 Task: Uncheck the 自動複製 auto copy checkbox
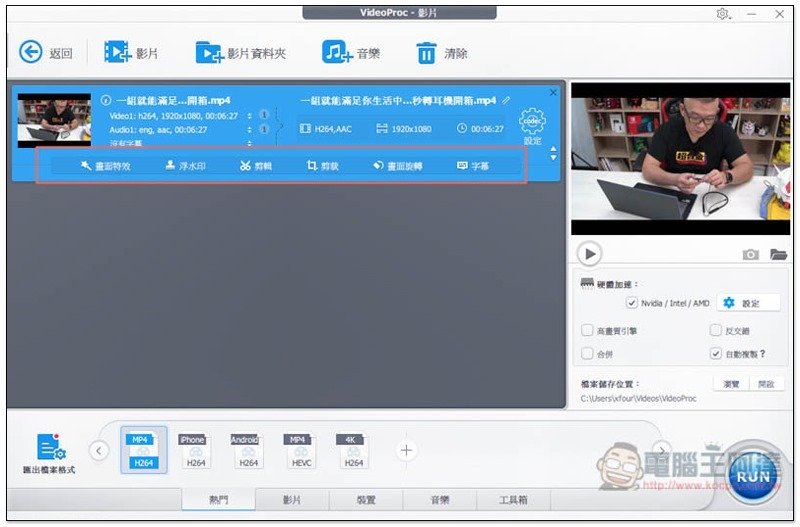tap(716, 354)
